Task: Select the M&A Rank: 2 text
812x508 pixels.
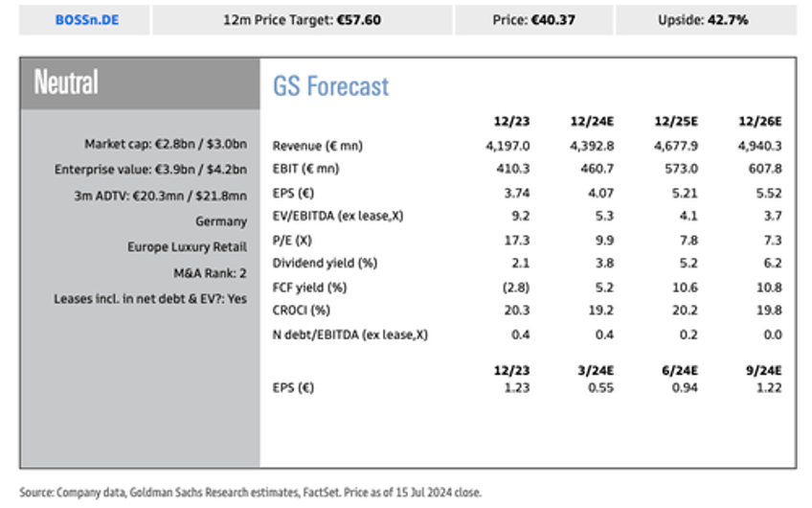Action: 211,273
